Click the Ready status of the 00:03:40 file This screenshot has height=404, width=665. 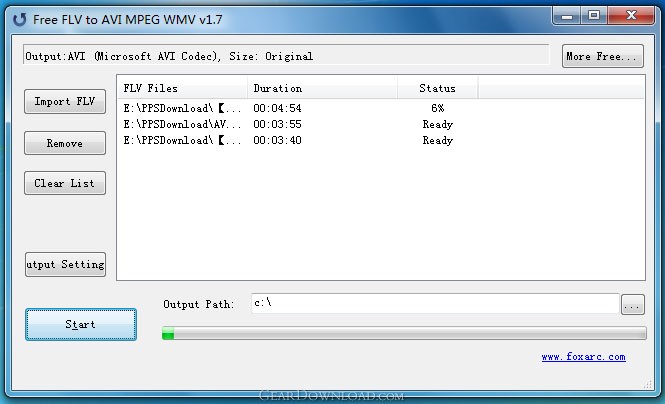coord(438,140)
